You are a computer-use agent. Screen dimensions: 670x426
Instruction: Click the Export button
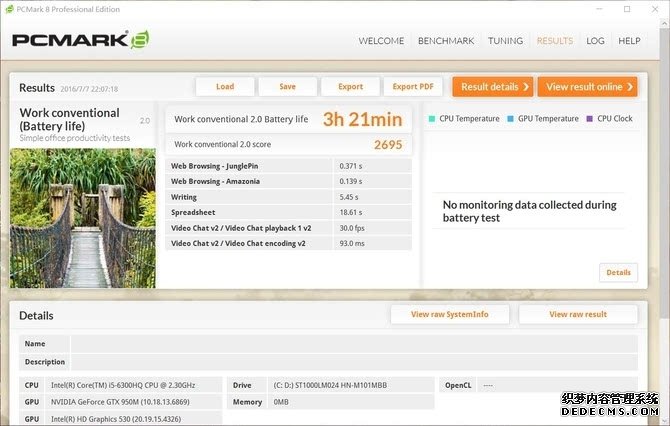point(350,87)
